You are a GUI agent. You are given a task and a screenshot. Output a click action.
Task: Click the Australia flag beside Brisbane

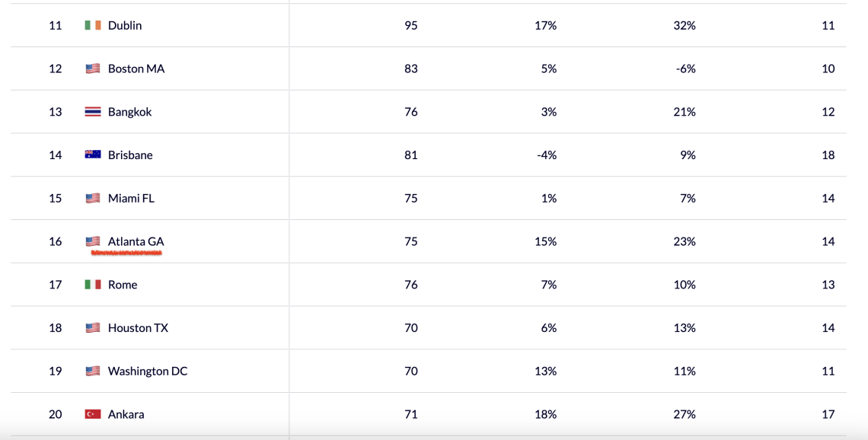coord(93,155)
